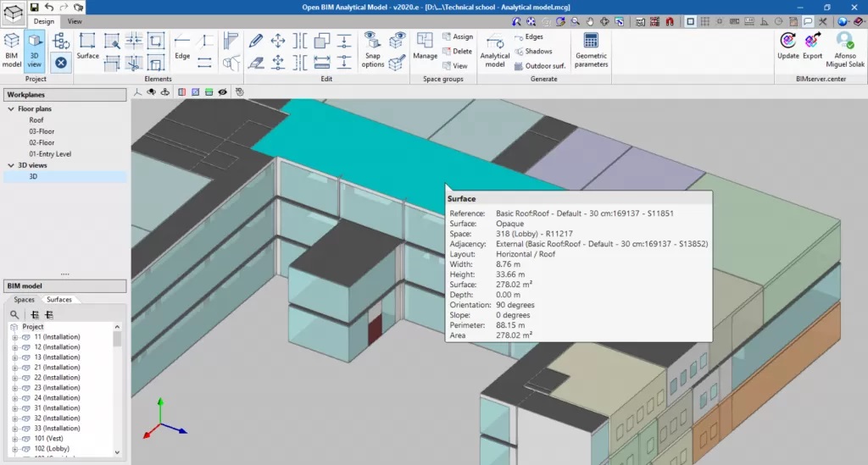868x465 pixels.
Task: Toggle the eye visibility icon in view toolbar
Action: [x=222, y=91]
